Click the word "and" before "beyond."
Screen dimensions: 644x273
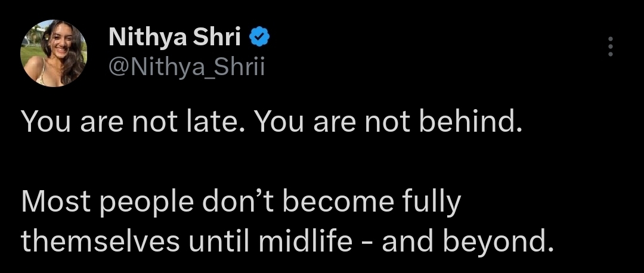click(408, 242)
